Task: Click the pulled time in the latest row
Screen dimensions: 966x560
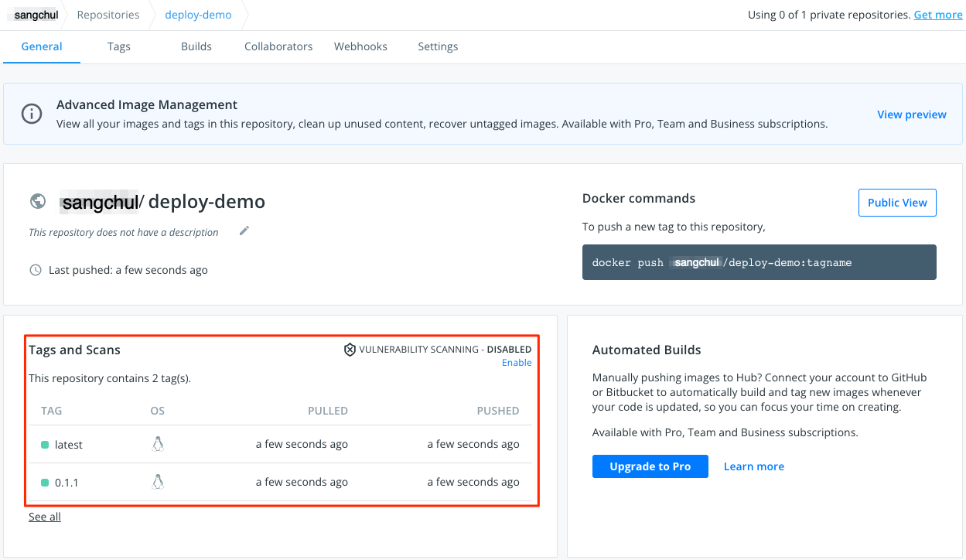Action: [302, 444]
